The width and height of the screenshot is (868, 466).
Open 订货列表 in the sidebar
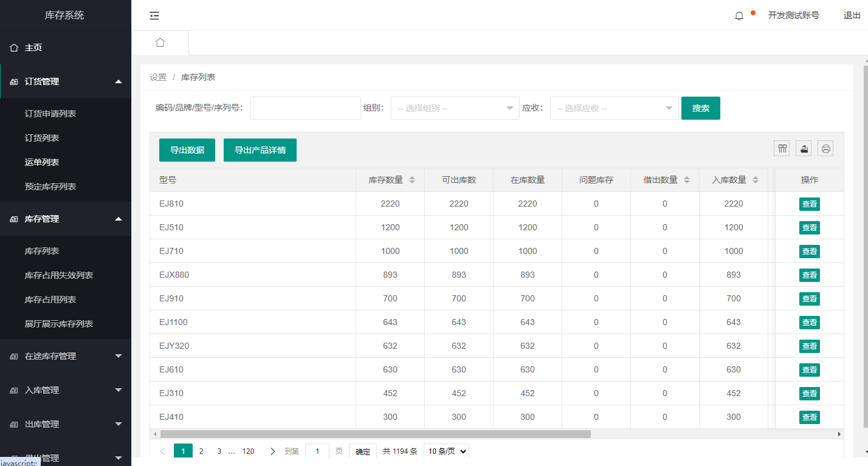42,138
